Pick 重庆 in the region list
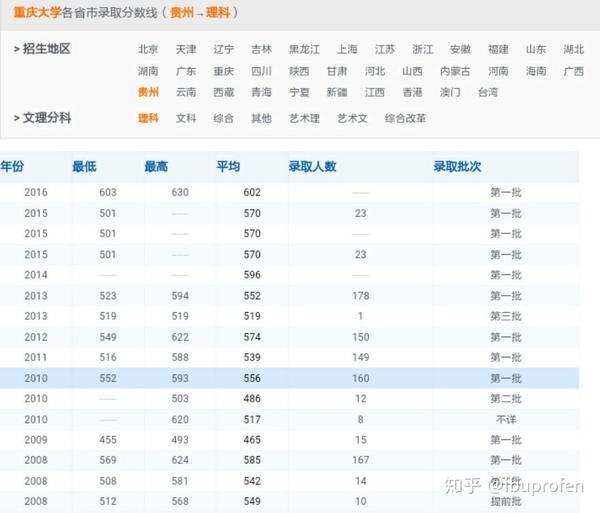The height and width of the screenshot is (513, 600). pos(223,71)
